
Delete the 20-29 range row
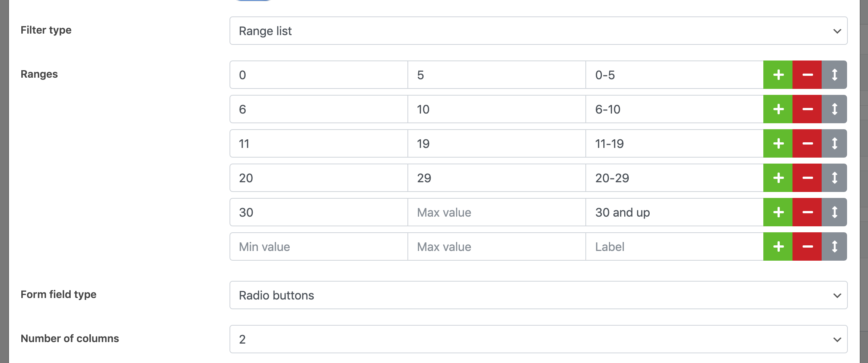(807, 178)
